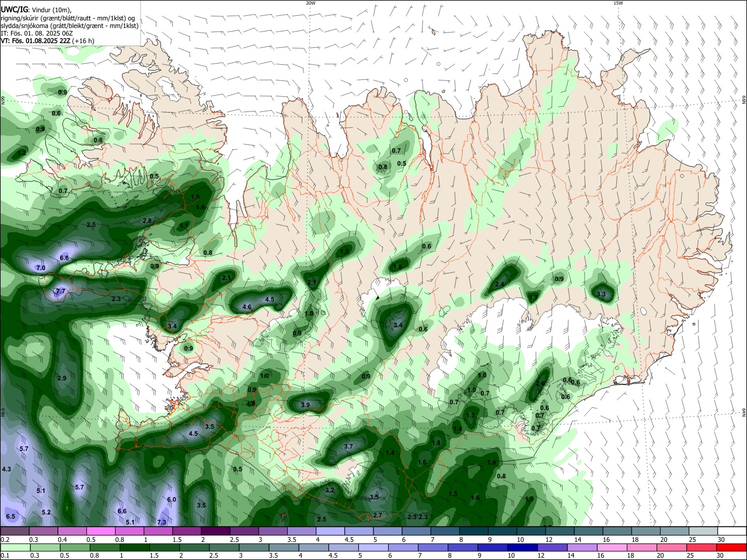Click the IT initialization time line
The width and height of the screenshot is (747, 560).
tap(37, 33)
